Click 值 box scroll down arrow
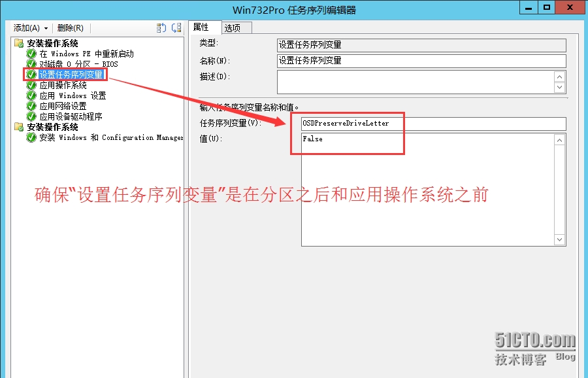The height and width of the screenshot is (378, 588). (559, 239)
